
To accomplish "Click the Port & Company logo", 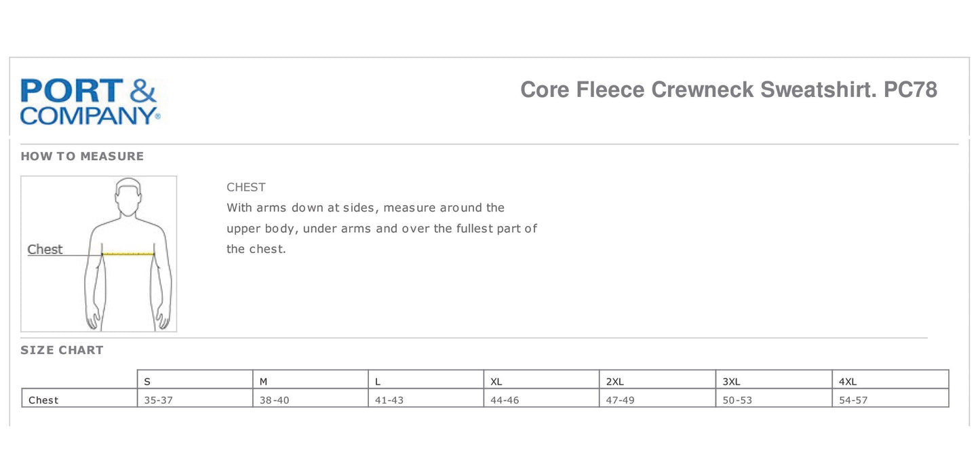I will (x=90, y=102).
